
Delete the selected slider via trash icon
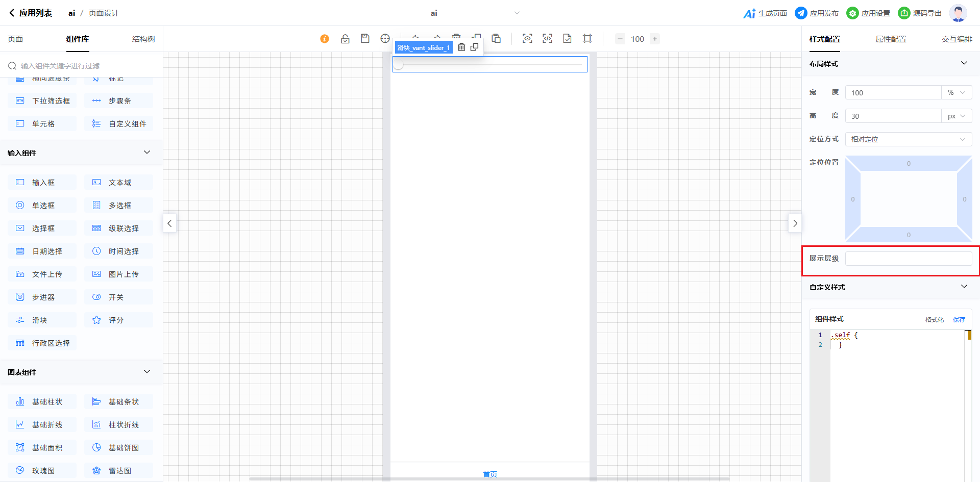(x=461, y=47)
